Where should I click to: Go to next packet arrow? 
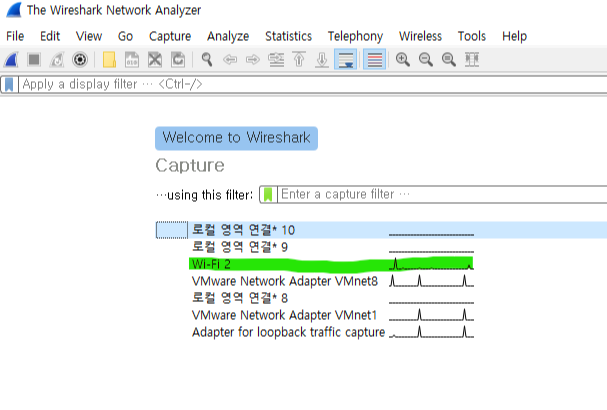click(253, 60)
